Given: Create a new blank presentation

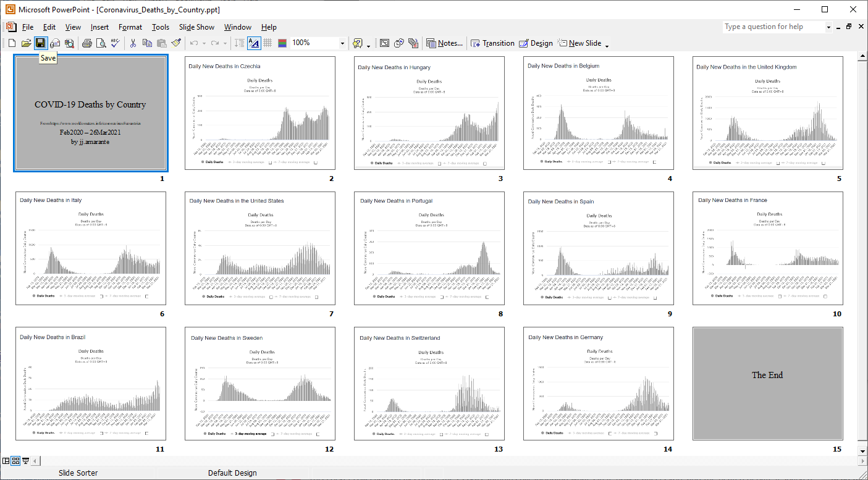Looking at the screenshot, I should 11,43.
